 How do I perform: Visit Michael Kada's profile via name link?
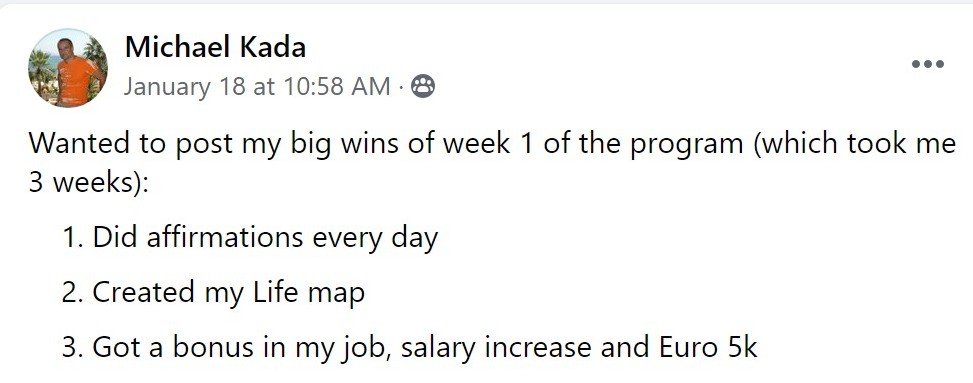[215, 47]
